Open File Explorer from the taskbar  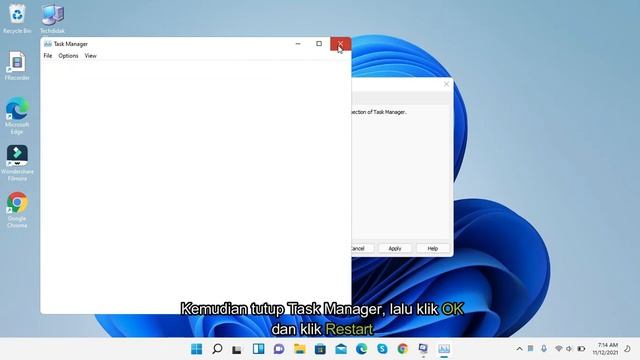click(x=300, y=349)
